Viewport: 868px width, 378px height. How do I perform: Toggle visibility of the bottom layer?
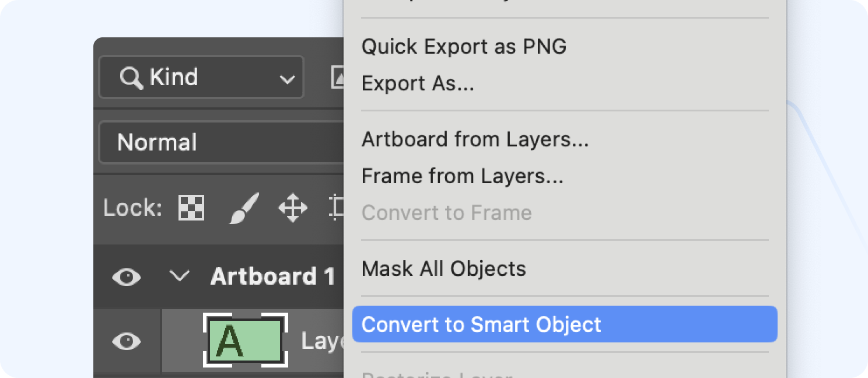[126, 341]
